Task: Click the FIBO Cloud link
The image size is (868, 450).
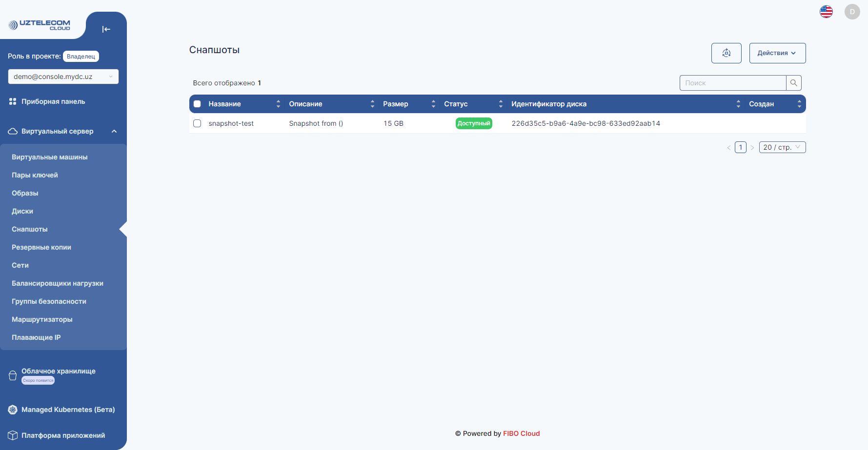Action: point(521,433)
